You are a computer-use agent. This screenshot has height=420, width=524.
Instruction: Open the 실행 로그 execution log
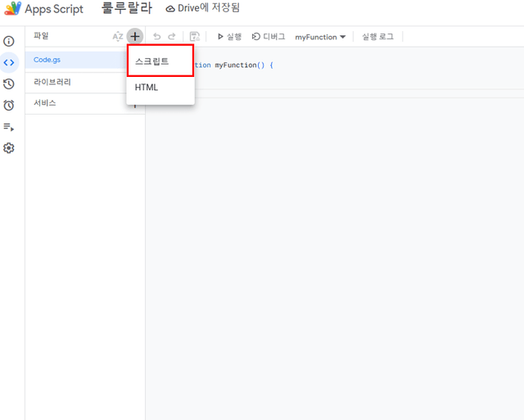coord(377,37)
